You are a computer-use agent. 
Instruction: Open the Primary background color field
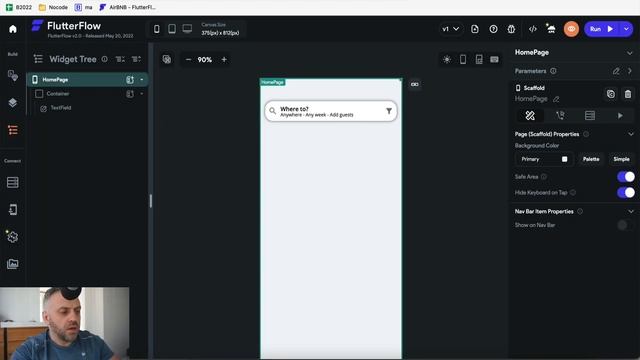pyautogui.click(x=544, y=159)
